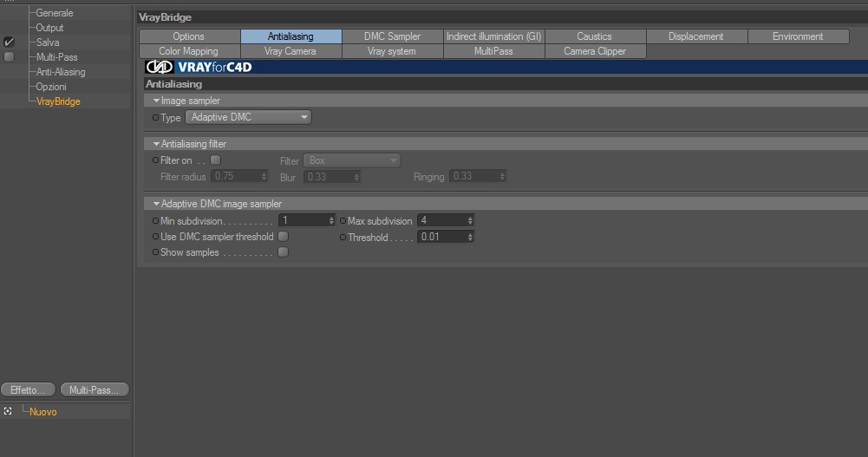
Task: Collapse the Image sampler section
Action: tap(156, 101)
